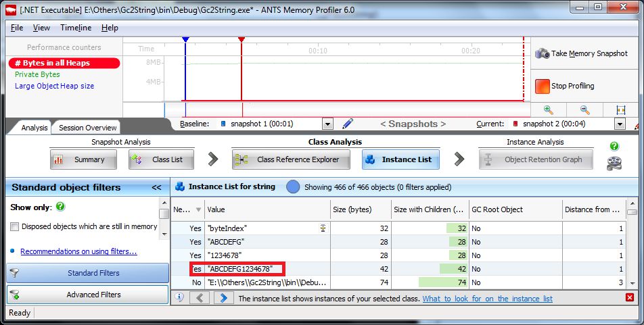The height and width of the screenshot is (325, 644).
Task: Select the "ABCDEFG1234678" string row
Action: point(398,269)
